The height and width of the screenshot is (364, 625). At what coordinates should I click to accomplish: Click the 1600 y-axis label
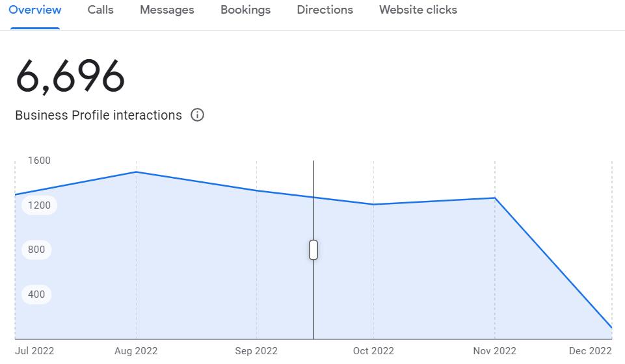pyautogui.click(x=39, y=161)
